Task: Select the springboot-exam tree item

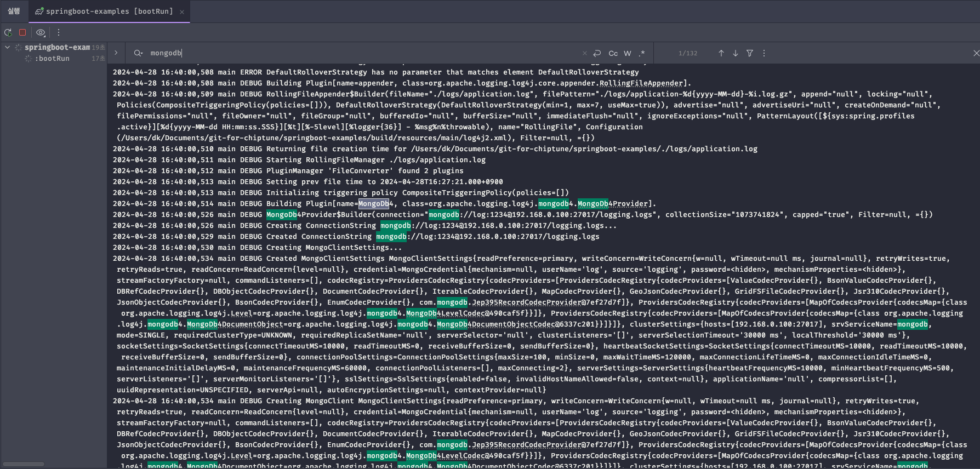Action: (57, 47)
